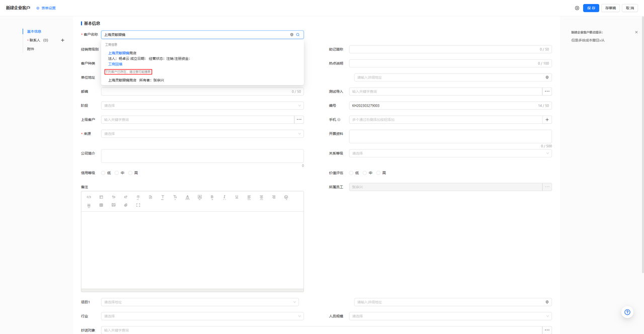The image size is (644, 334).
Task: Add a contact with the plus beside 联系人
Action: tap(62, 40)
